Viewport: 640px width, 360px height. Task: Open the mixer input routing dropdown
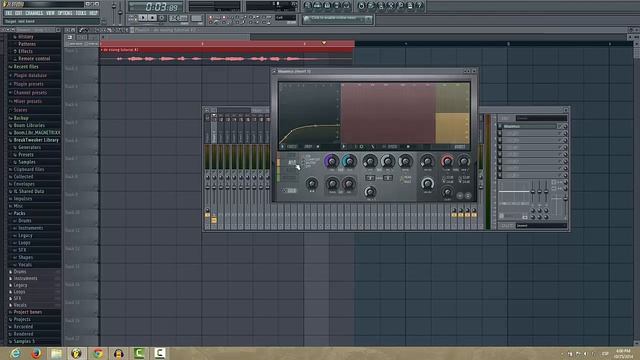point(542,118)
